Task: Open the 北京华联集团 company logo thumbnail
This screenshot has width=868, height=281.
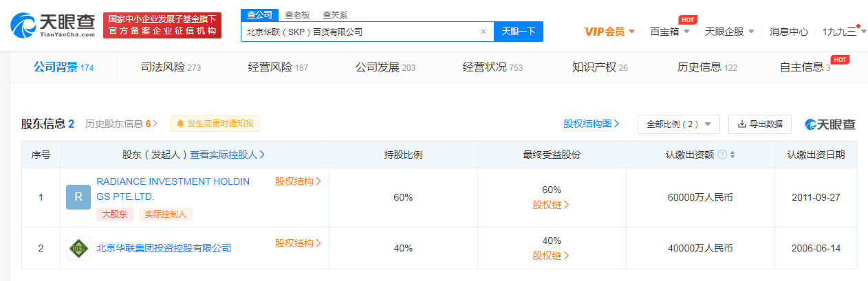Action: point(78,248)
